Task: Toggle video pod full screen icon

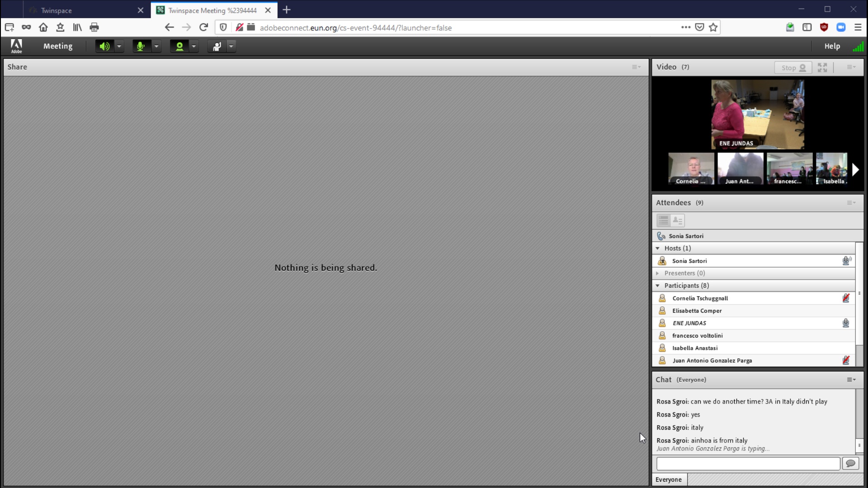Action: point(822,67)
